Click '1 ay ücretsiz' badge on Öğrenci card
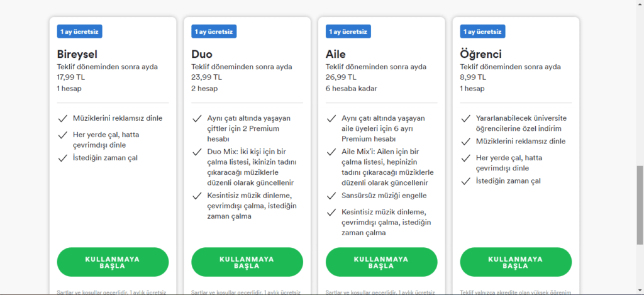 coord(482,31)
